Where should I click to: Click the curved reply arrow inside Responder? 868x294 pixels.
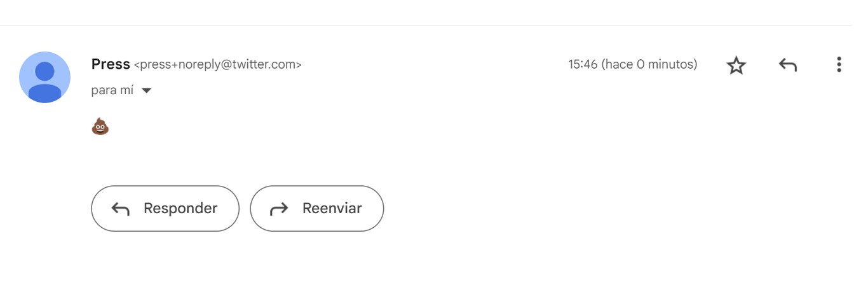coord(121,209)
